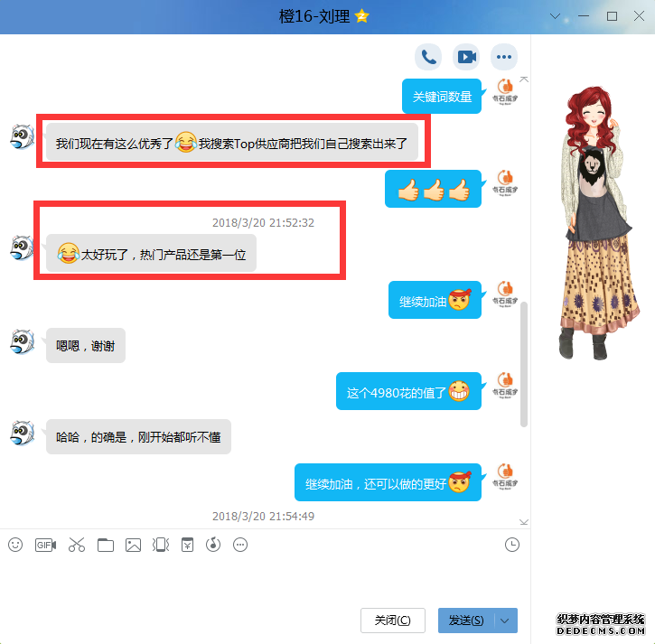Open the message history clock icon

coord(511,545)
